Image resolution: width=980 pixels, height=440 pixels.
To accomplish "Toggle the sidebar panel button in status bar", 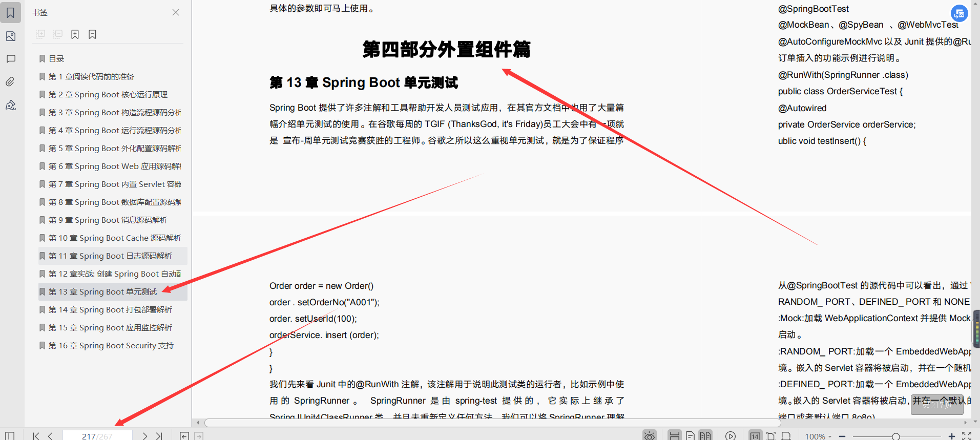I will 10,436.
